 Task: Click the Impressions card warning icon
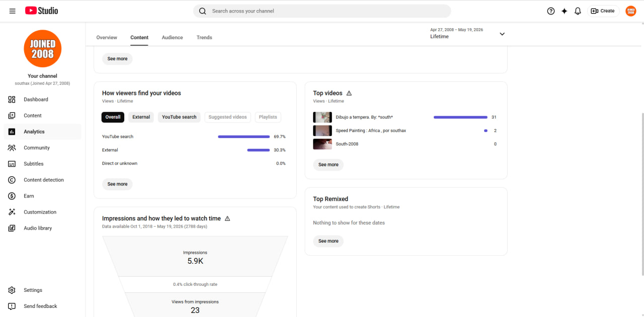point(227,219)
